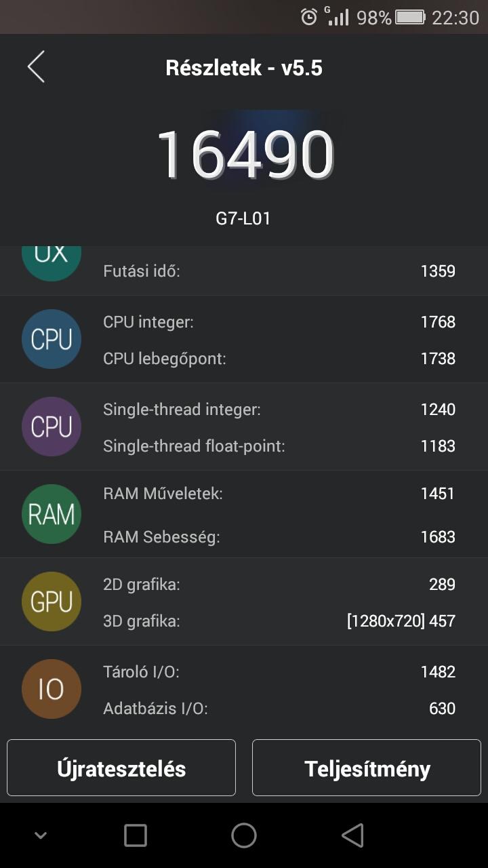Tap the yellow GPU circle icon
The image size is (488, 868).
point(52,601)
